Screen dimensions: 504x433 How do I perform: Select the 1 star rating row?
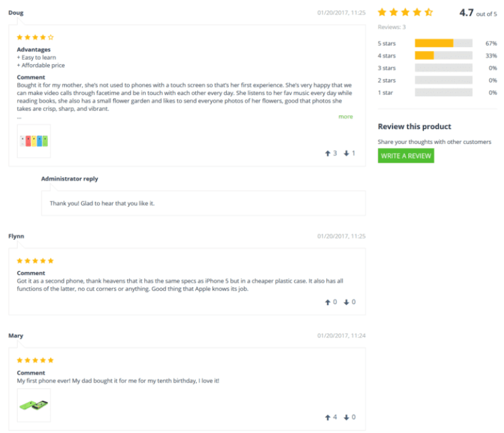coord(443,93)
